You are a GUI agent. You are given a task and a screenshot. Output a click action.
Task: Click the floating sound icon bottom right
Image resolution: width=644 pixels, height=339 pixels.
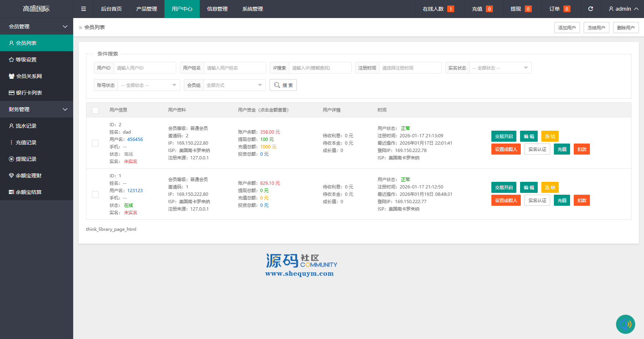pyautogui.click(x=625, y=324)
